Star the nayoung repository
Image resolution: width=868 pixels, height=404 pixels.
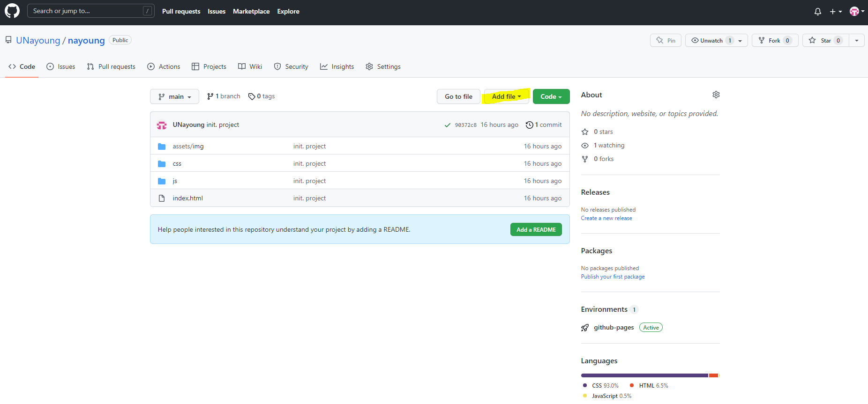[x=826, y=40]
